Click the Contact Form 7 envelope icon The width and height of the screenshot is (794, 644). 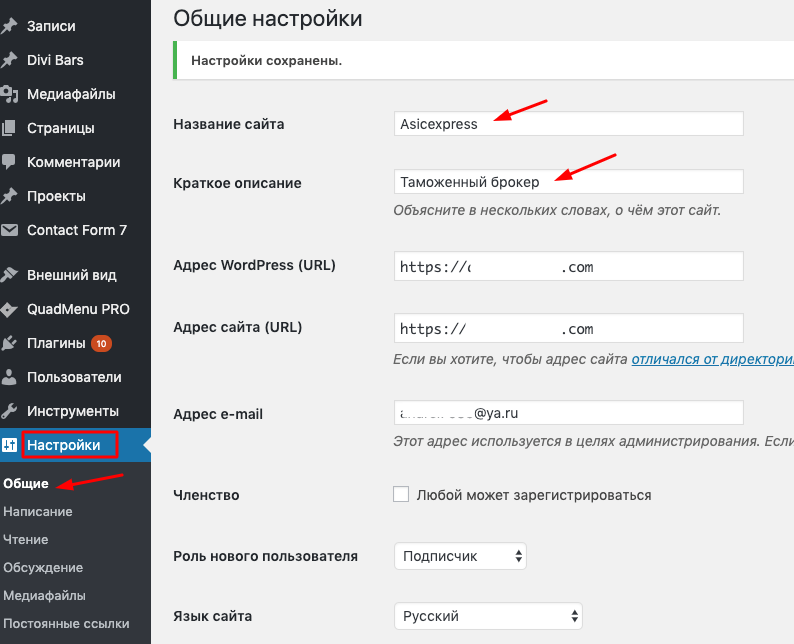pos(9,230)
